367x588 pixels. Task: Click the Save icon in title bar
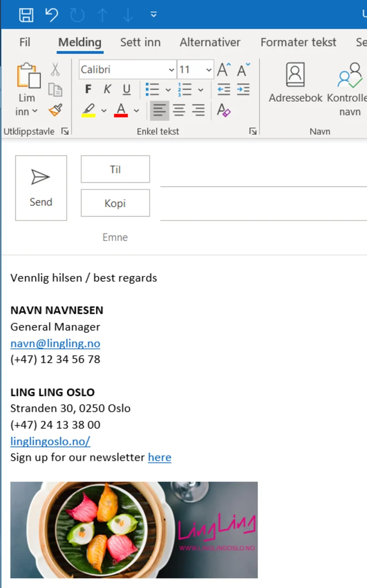click(26, 15)
